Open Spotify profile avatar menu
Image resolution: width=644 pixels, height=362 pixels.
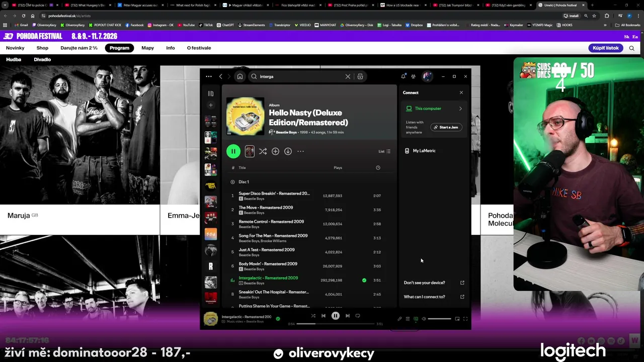click(x=427, y=76)
